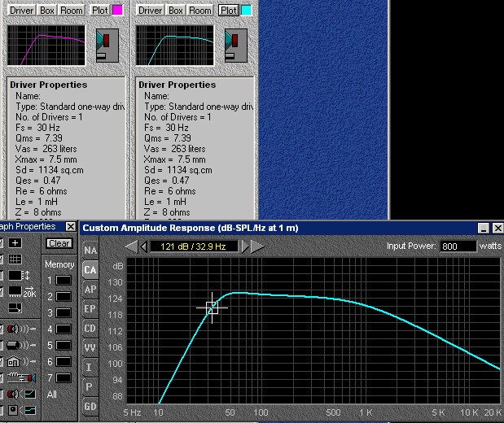The height and width of the screenshot is (423, 504).
Task: Select the driver with response curve icon
Action: 21,394
